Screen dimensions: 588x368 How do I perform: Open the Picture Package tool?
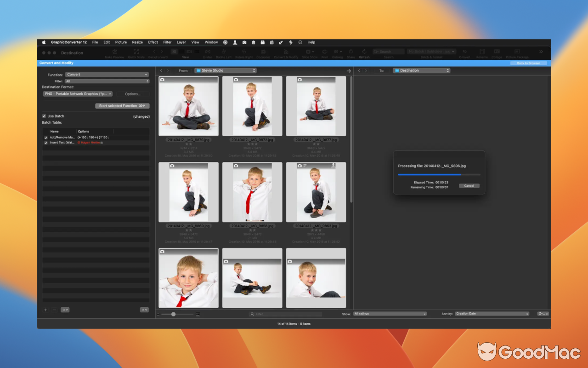[517, 52]
